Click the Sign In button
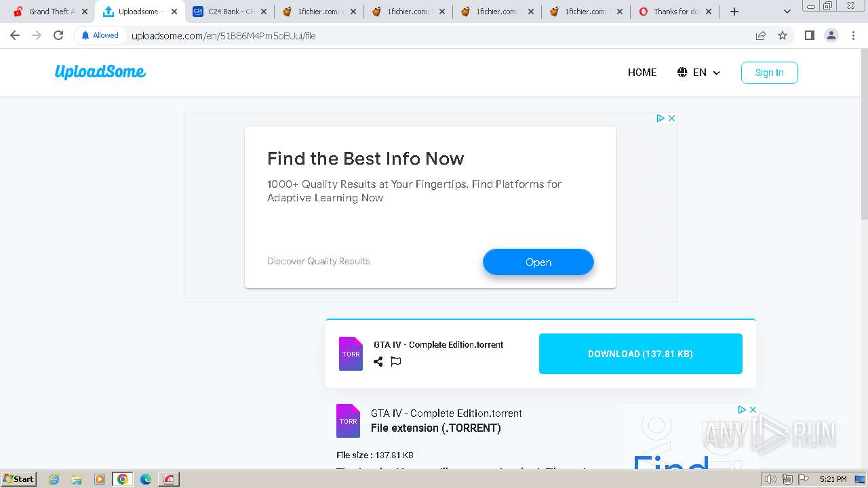The width and height of the screenshot is (868, 488). (x=769, y=73)
